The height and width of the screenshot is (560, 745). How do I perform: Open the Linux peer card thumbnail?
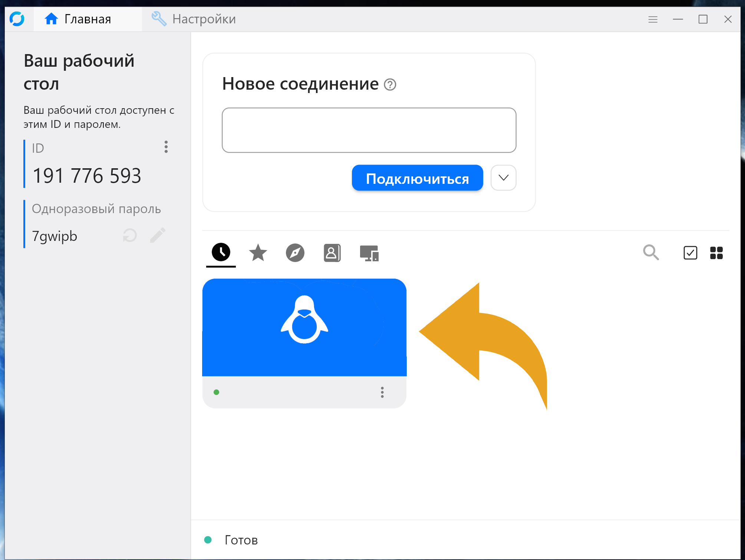click(x=304, y=328)
